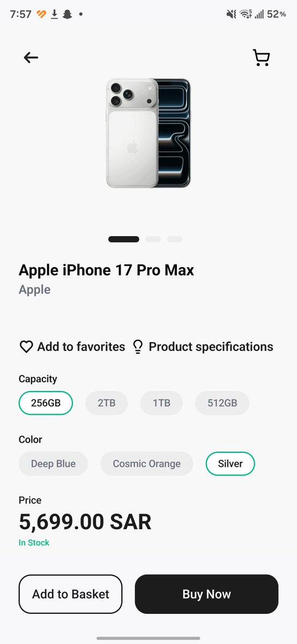The width and height of the screenshot is (297, 644).
Task: Tap the Snapchat notification icon
Action: (67, 14)
